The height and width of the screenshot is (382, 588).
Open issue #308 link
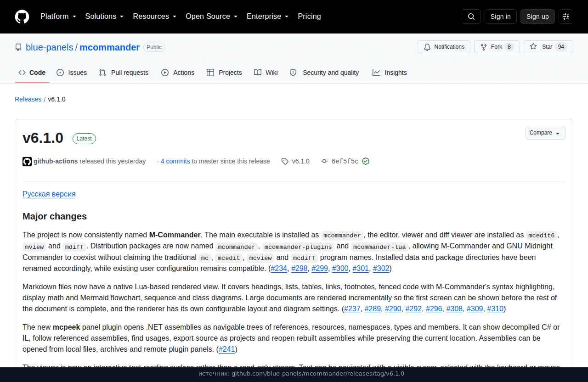point(454,309)
